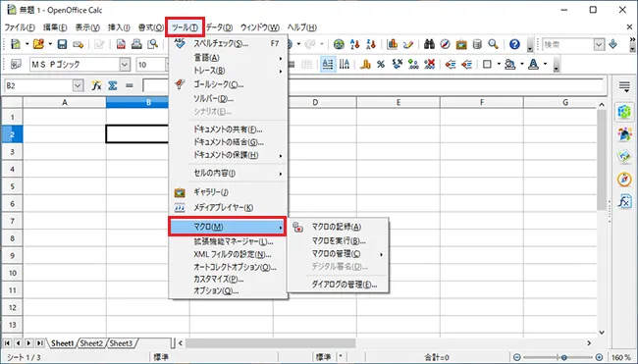Open the データ menu
The height and width of the screenshot is (364, 638).
219,27
